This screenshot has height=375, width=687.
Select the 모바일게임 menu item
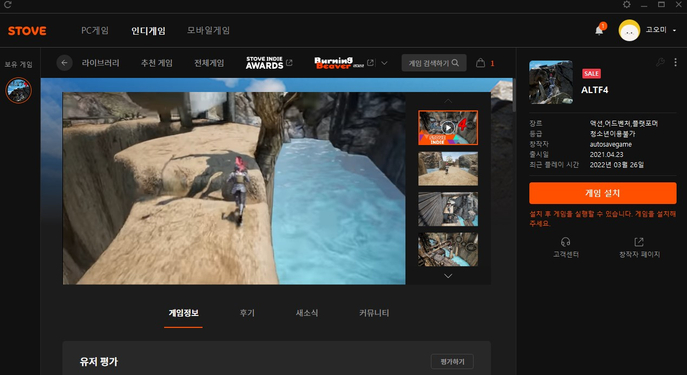(209, 30)
